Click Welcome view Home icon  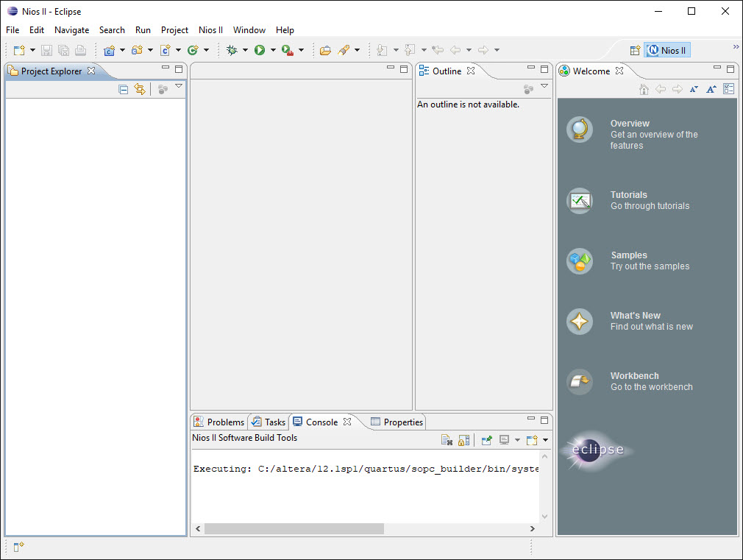pyautogui.click(x=644, y=89)
